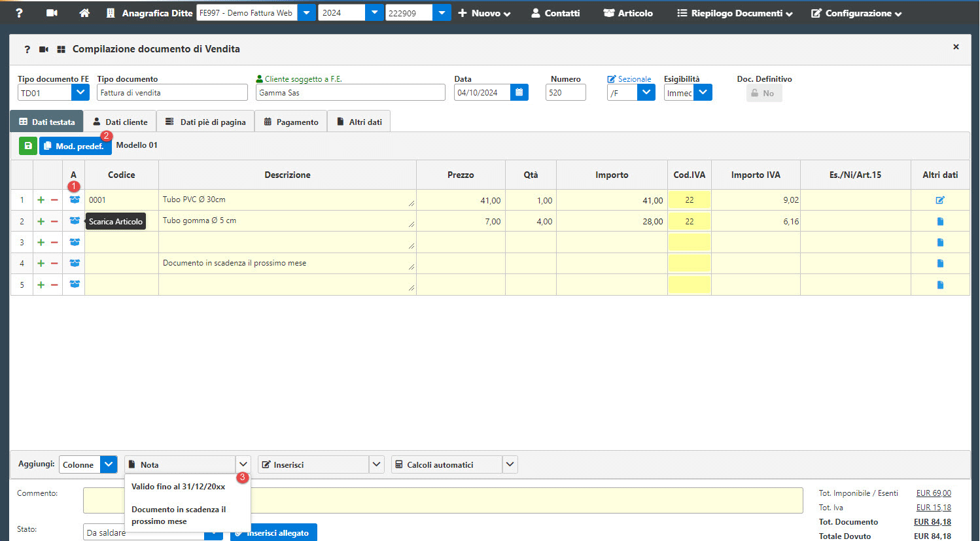Switch to the Dati cliente tab
The width and height of the screenshot is (980, 541).
pos(120,122)
